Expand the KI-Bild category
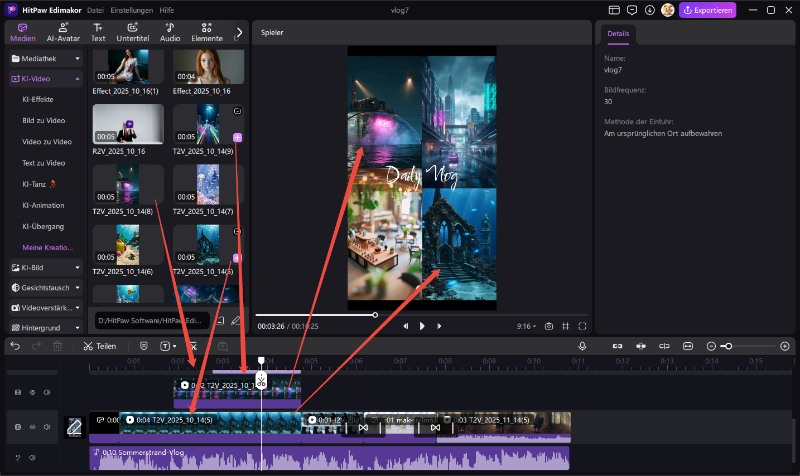800x476 pixels. pos(78,268)
